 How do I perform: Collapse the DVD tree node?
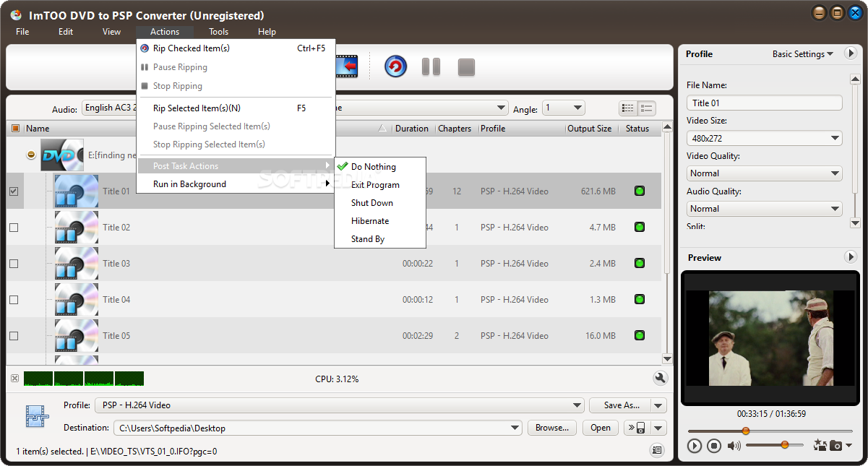pyautogui.click(x=31, y=155)
